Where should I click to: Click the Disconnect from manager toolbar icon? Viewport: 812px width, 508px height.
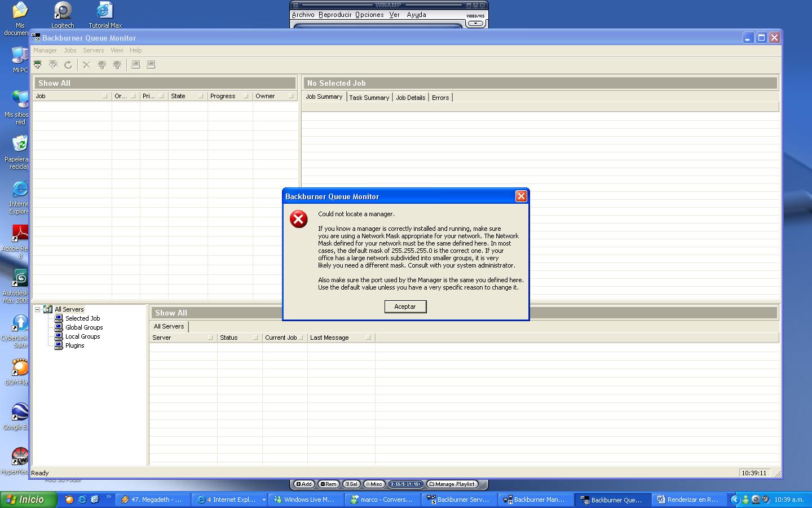coord(53,65)
